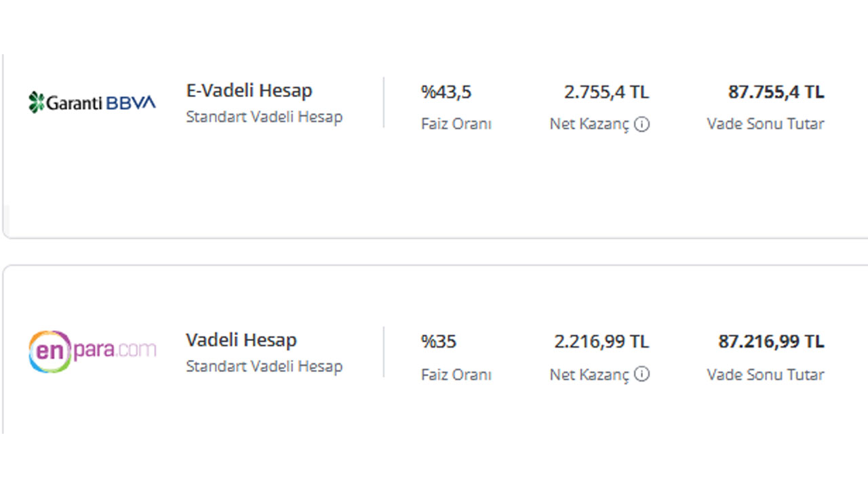Click Standart Vadeli Hesap under Garanti
Viewport: 868px width, 488px height.
pos(264,117)
